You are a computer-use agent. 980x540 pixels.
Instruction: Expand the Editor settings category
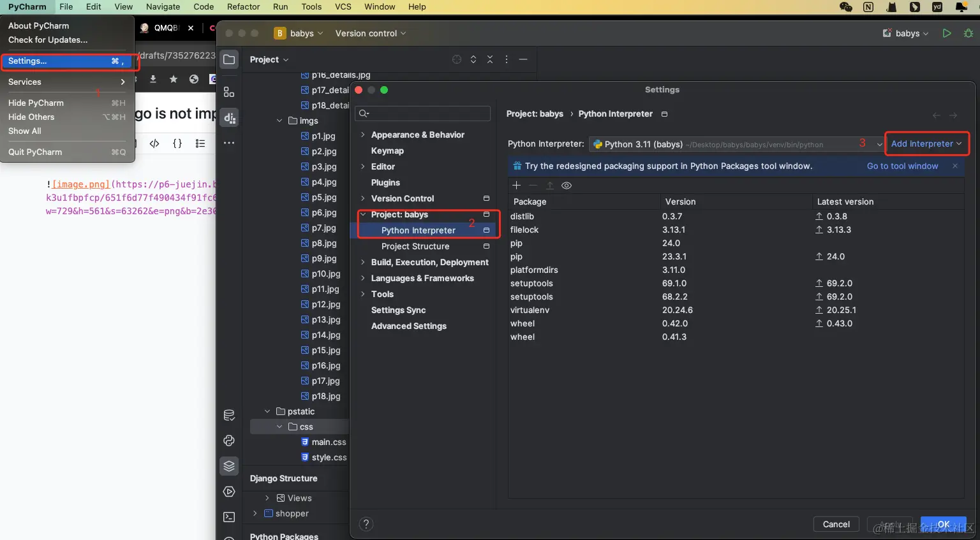(x=363, y=166)
